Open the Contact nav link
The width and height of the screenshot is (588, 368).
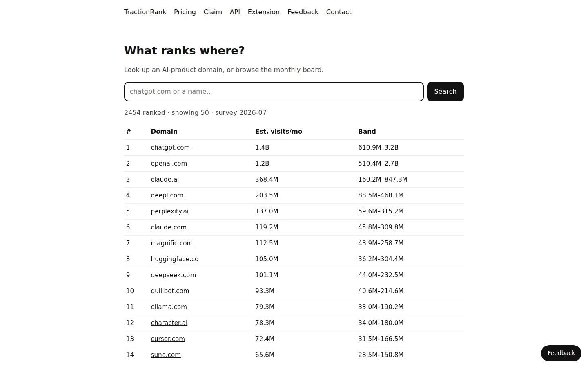339,12
